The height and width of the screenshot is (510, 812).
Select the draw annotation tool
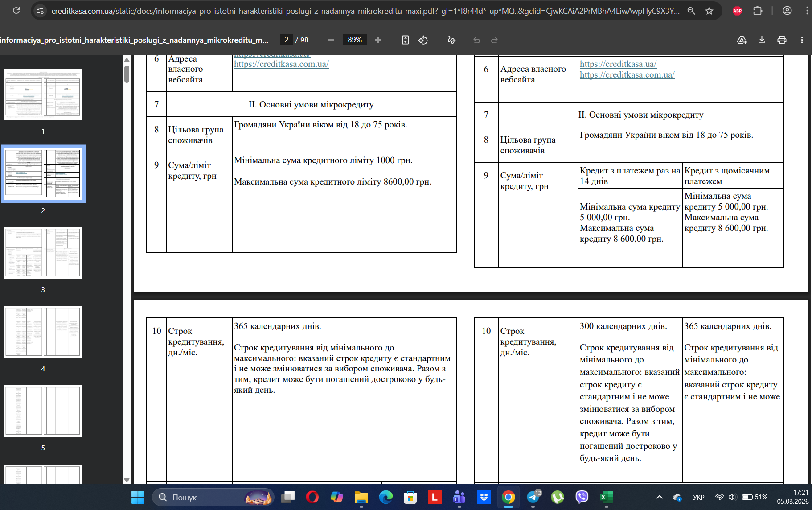(x=451, y=40)
